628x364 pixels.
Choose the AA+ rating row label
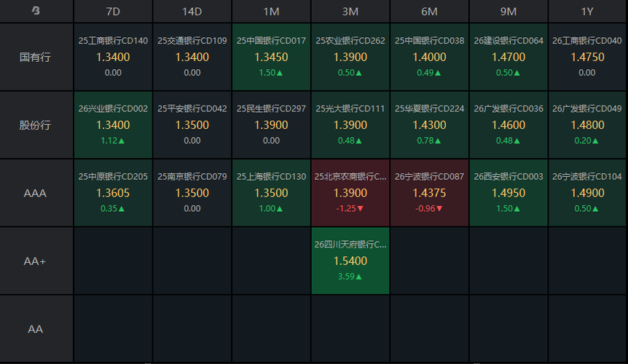pyautogui.click(x=36, y=261)
